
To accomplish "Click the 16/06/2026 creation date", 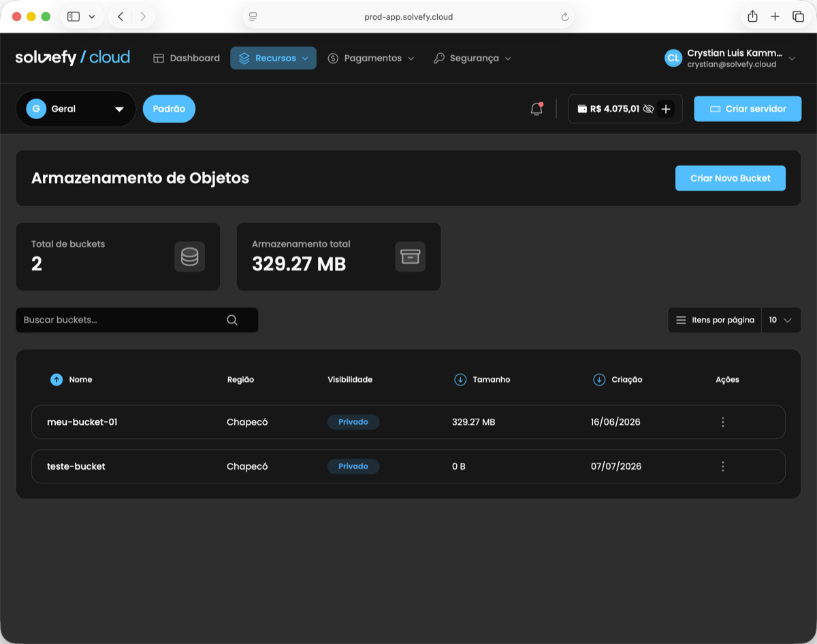I will coord(616,422).
